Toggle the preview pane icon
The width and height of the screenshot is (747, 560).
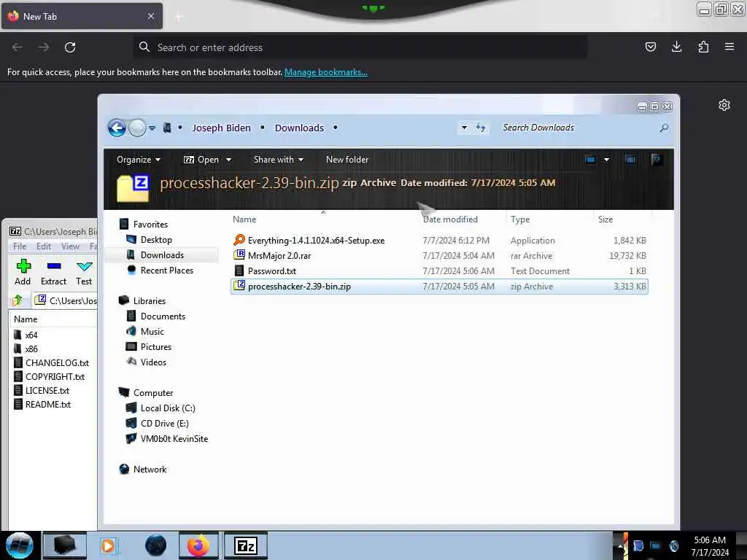pos(630,160)
